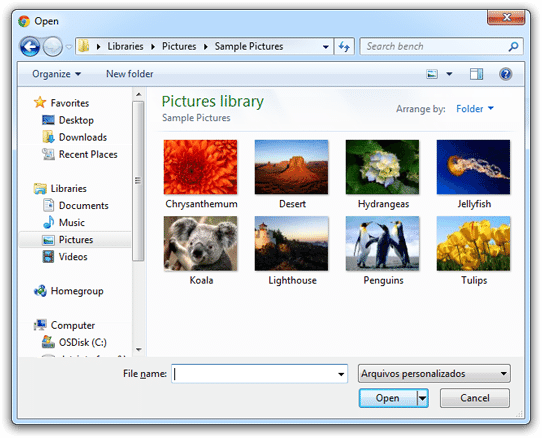Click the Cancel button
This screenshot has height=438, width=542.
pos(475,398)
